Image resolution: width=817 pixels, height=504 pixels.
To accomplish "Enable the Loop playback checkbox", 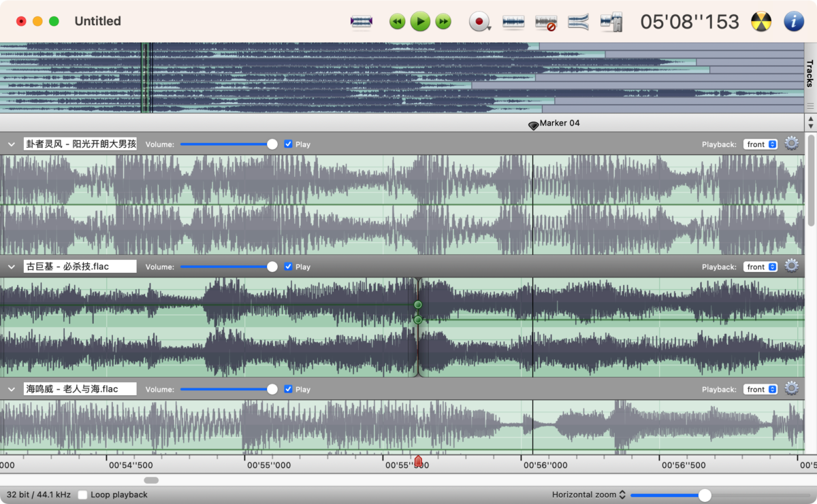I will coord(82,494).
